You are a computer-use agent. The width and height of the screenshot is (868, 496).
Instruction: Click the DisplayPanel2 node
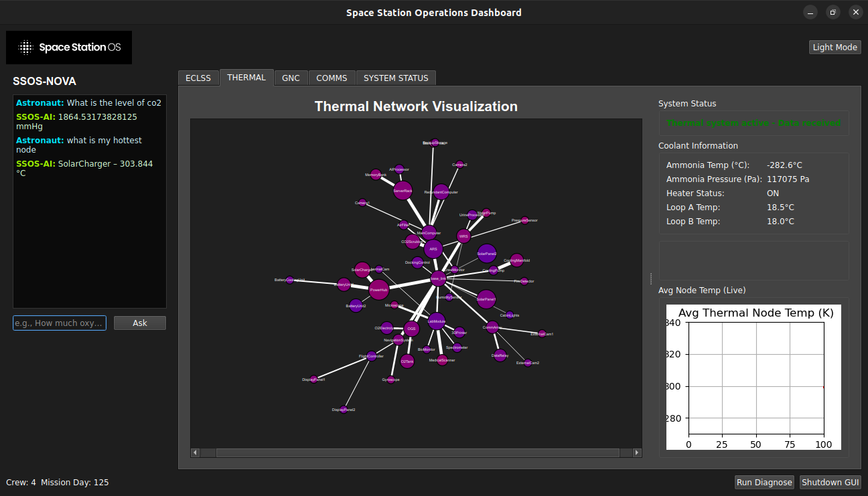[x=344, y=410]
